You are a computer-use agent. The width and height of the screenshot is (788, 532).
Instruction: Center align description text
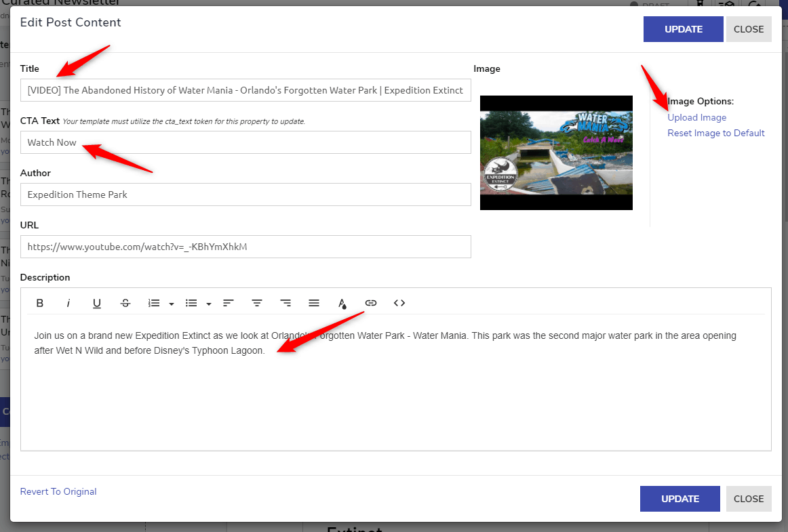click(x=257, y=303)
